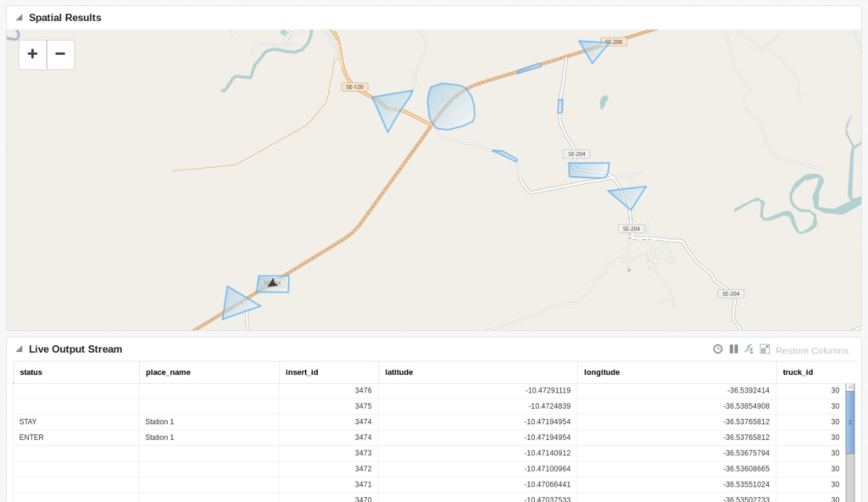This screenshot has height=502, width=868.
Task: Zoom out of the map with minus button
Action: point(60,54)
